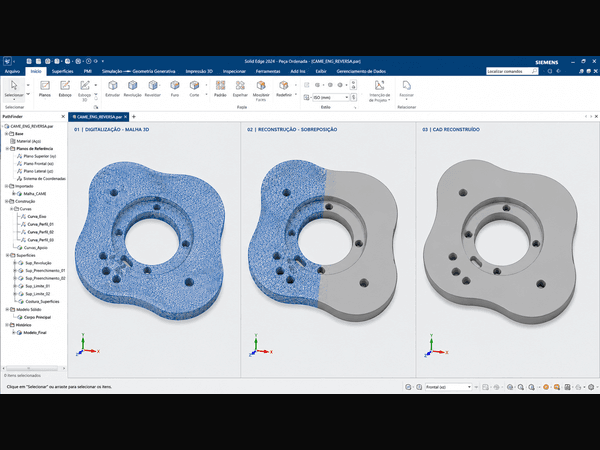Open the Impressão 3D ribbon tab
This screenshot has width=600, height=450.
point(199,71)
